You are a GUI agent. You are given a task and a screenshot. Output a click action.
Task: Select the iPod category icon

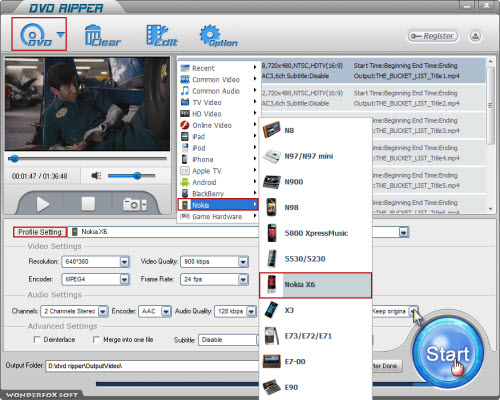click(x=185, y=148)
